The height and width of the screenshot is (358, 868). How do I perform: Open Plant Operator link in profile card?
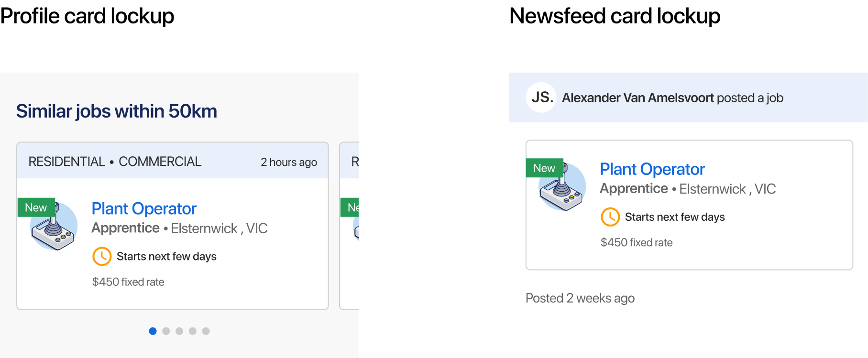tap(144, 209)
